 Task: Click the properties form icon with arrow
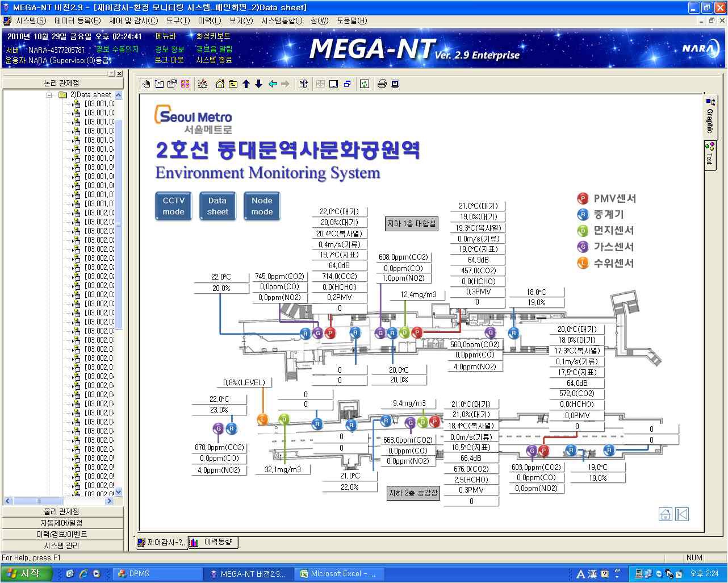click(x=172, y=84)
